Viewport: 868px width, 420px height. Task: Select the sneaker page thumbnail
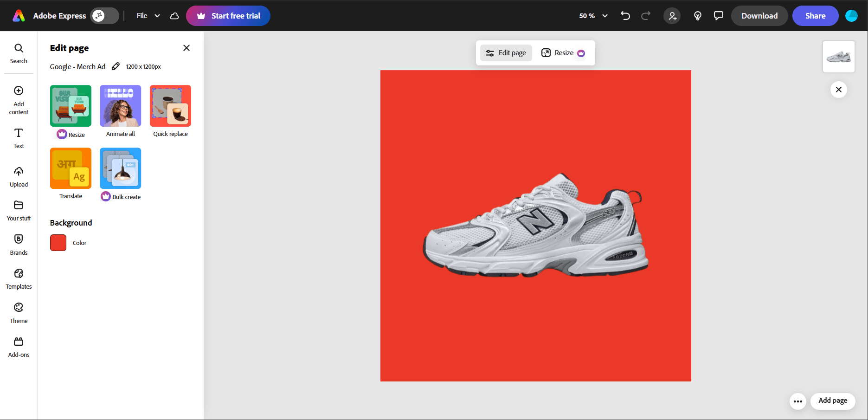839,57
